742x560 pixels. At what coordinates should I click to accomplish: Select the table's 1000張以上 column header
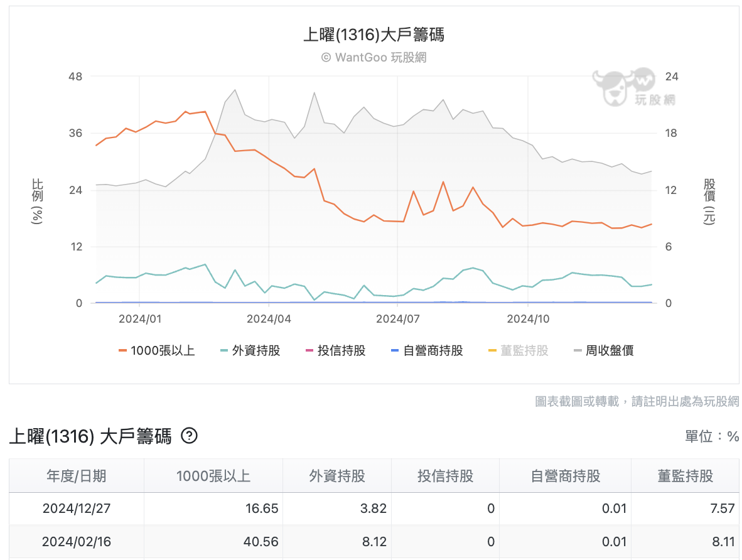click(x=213, y=476)
